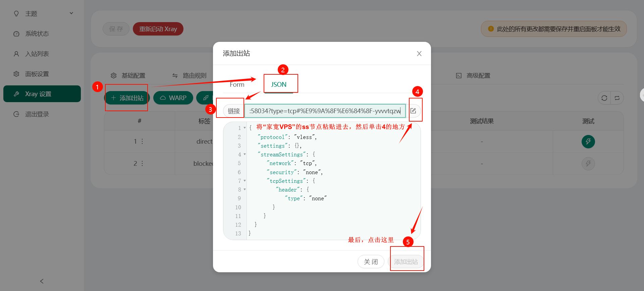Expand the 主题 theme dropdown arrow
The image size is (644, 291).
tap(71, 13)
